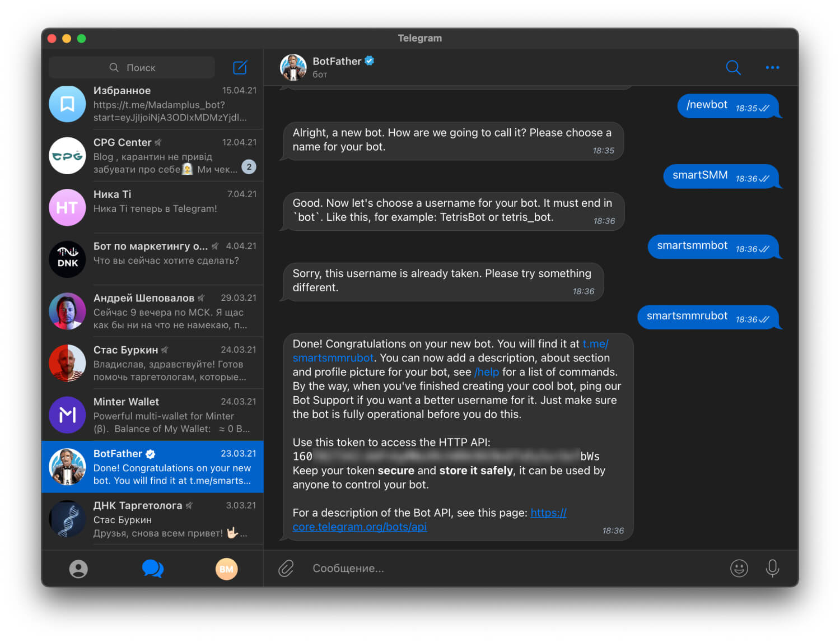Click the Minter Wallet logo avatar
The width and height of the screenshot is (840, 642).
67,415
